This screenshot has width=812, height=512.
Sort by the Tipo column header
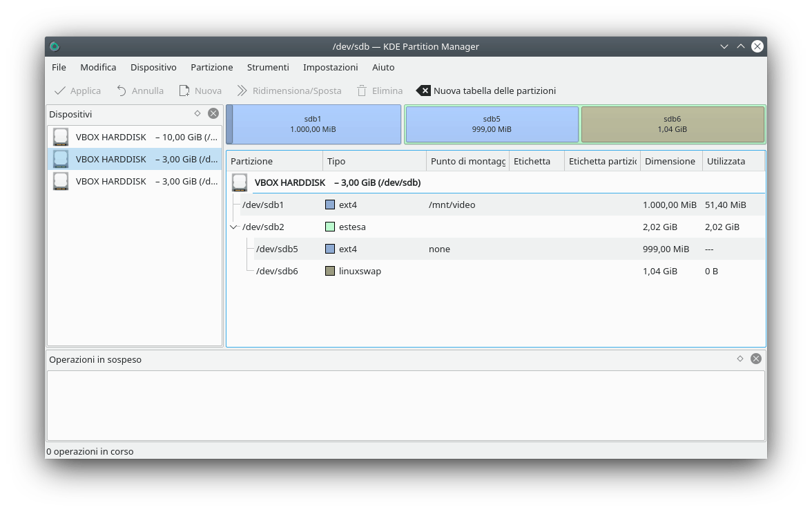pos(374,161)
